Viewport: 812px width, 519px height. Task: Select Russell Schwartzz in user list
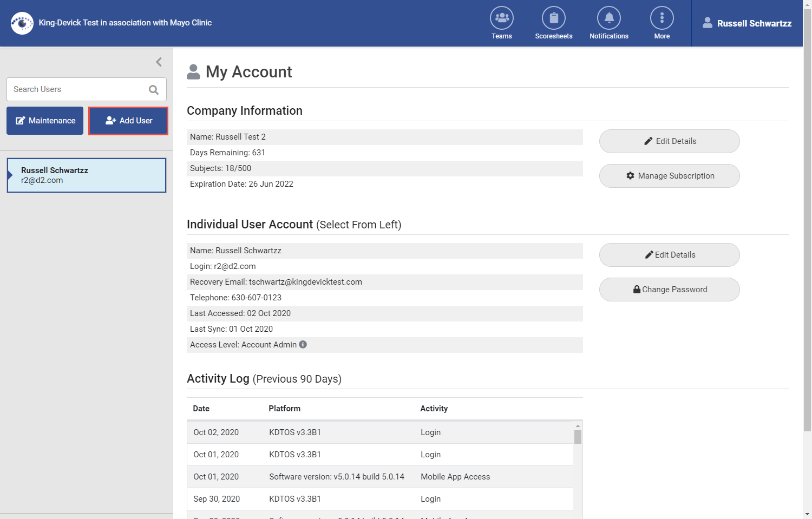click(87, 175)
